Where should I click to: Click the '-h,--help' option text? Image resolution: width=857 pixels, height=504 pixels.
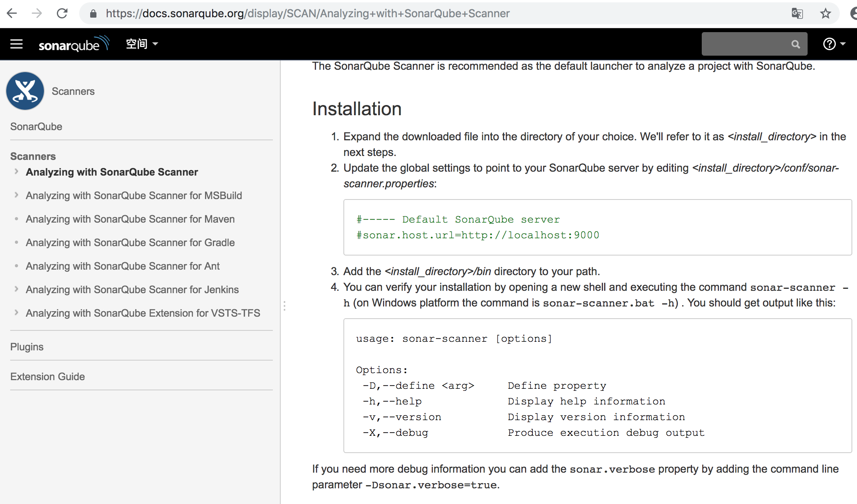392,401
